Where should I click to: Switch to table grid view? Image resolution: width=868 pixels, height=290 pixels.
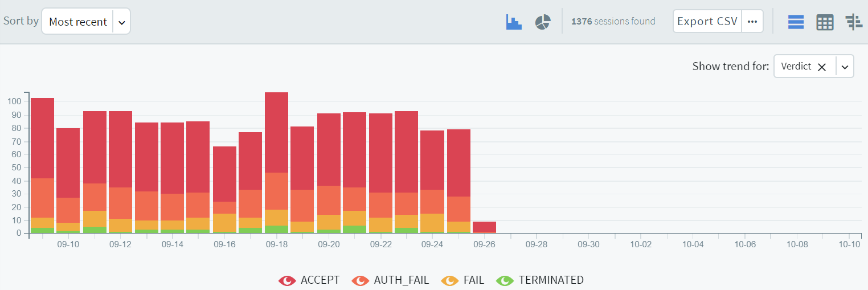825,22
